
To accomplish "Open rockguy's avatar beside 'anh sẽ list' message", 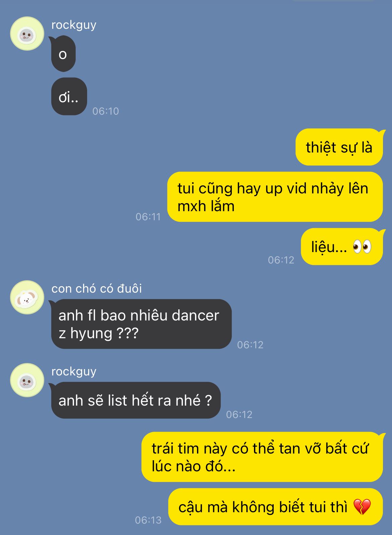I will [x=27, y=380].
